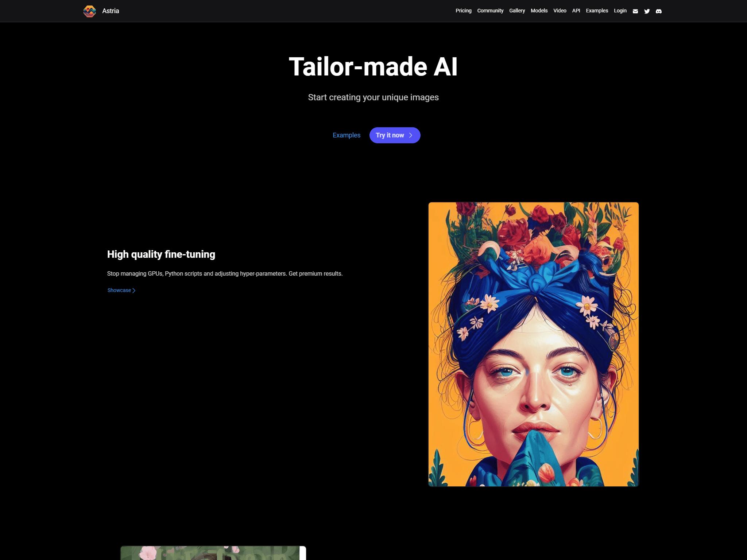The image size is (747, 560).
Task: Open the API documentation link
Action: tap(576, 11)
